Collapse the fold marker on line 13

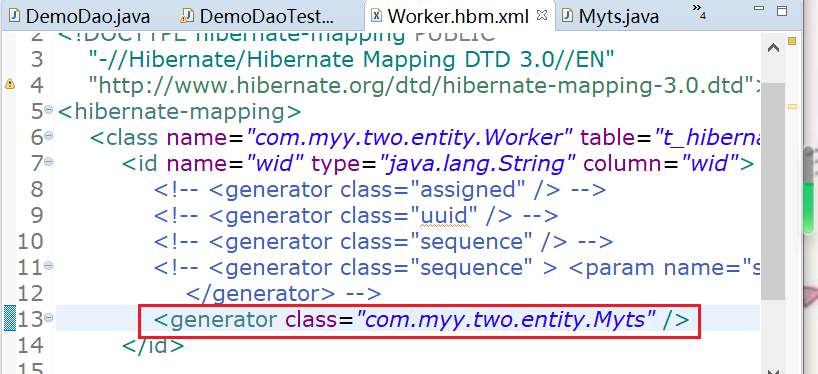pos(49,318)
